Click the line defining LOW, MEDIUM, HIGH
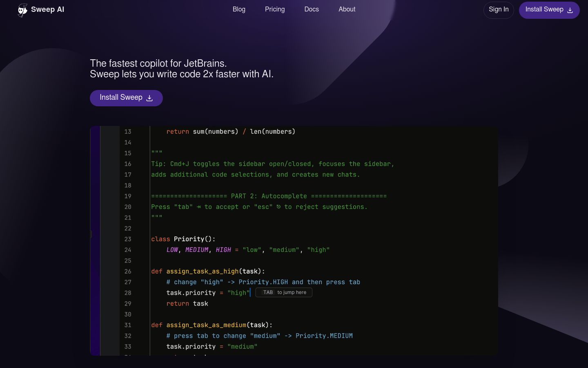This screenshot has height=368, width=588. pos(248,250)
